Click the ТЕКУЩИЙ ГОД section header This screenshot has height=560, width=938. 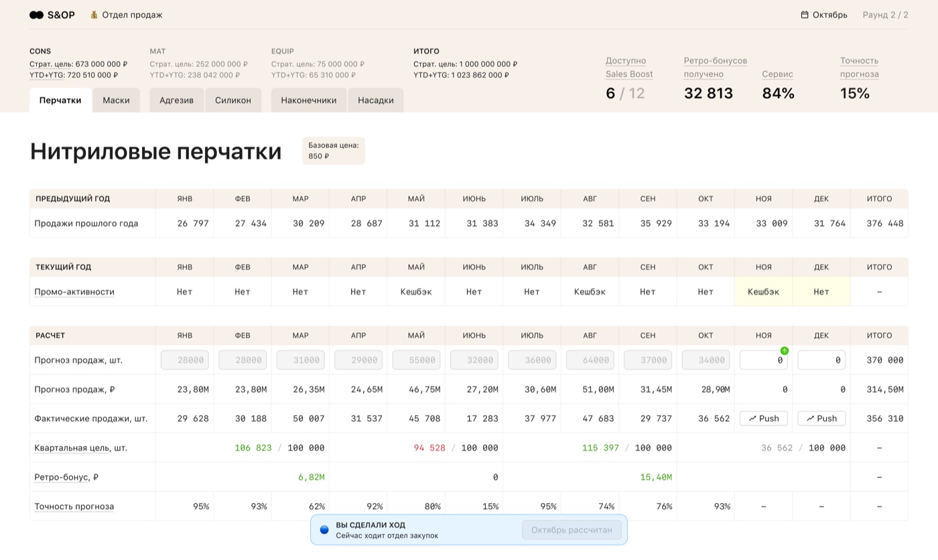[63, 267]
